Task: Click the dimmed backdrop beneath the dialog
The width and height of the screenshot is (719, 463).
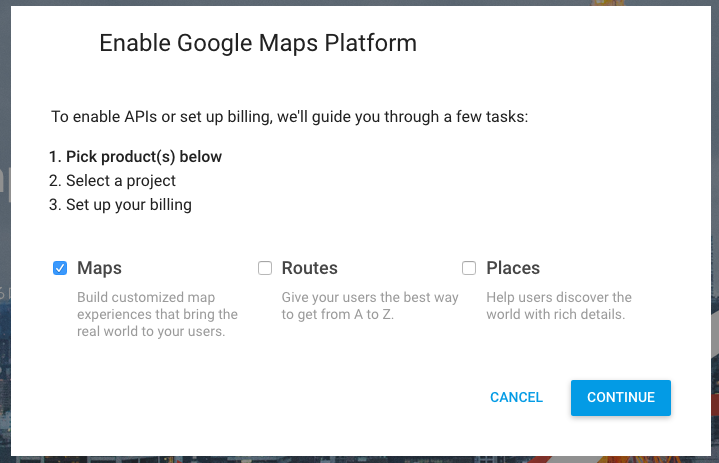Action: [360, 459]
